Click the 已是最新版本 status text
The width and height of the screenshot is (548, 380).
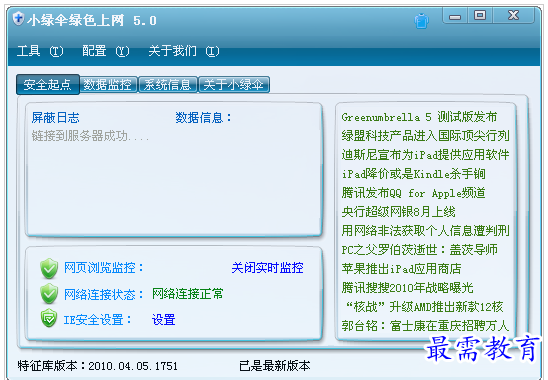click(275, 366)
